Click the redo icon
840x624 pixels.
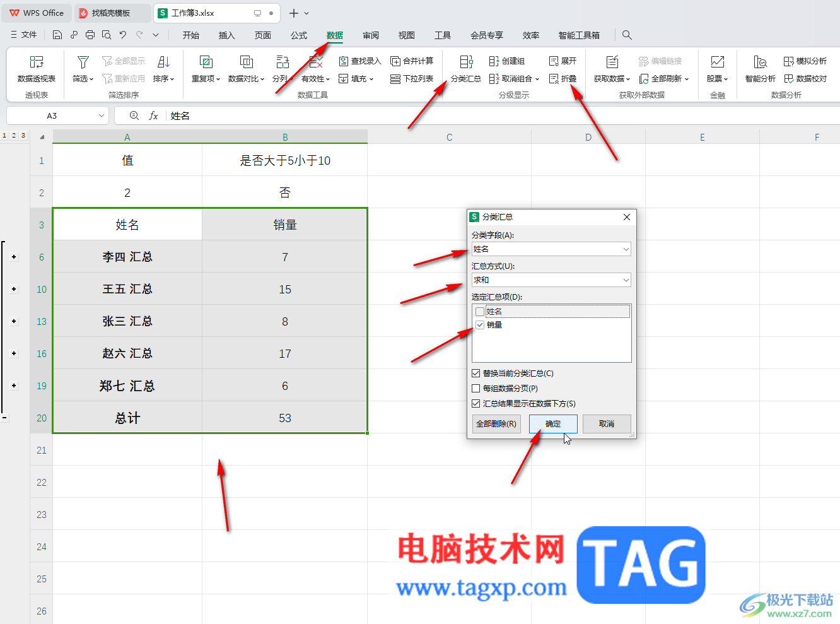point(139,35)
